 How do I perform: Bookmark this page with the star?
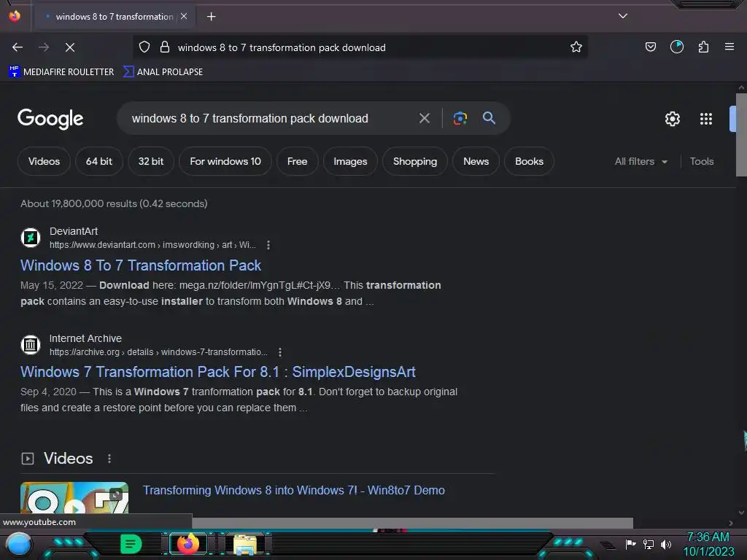576,47
